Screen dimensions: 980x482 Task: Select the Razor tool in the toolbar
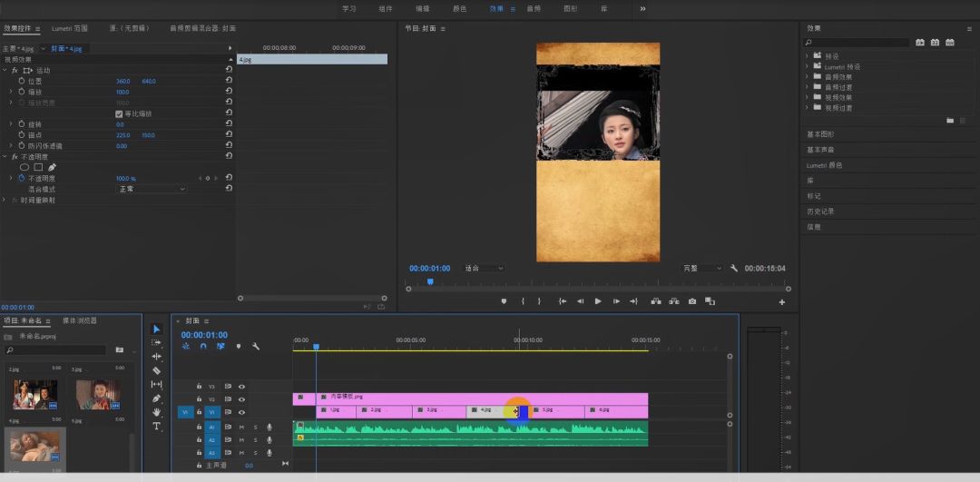[x=156, y=370]
